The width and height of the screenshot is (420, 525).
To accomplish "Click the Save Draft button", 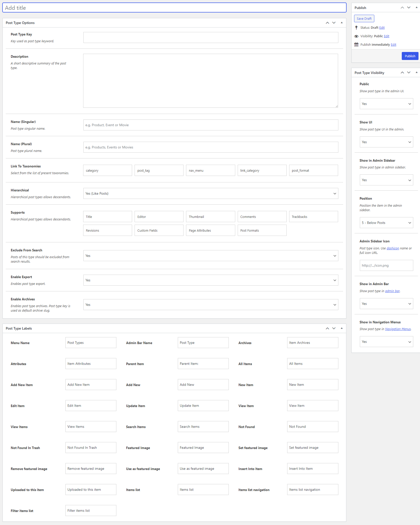I will [x=364, y=18].
